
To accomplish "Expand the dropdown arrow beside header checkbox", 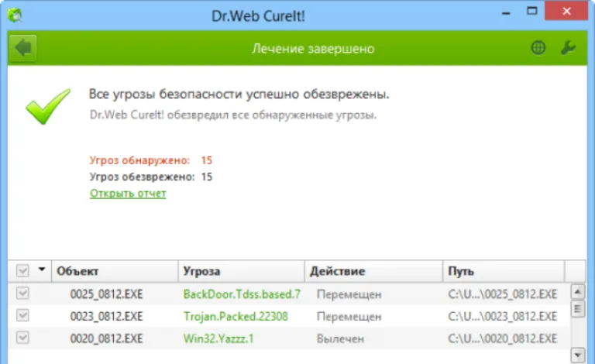I will [x=42, y=270].
